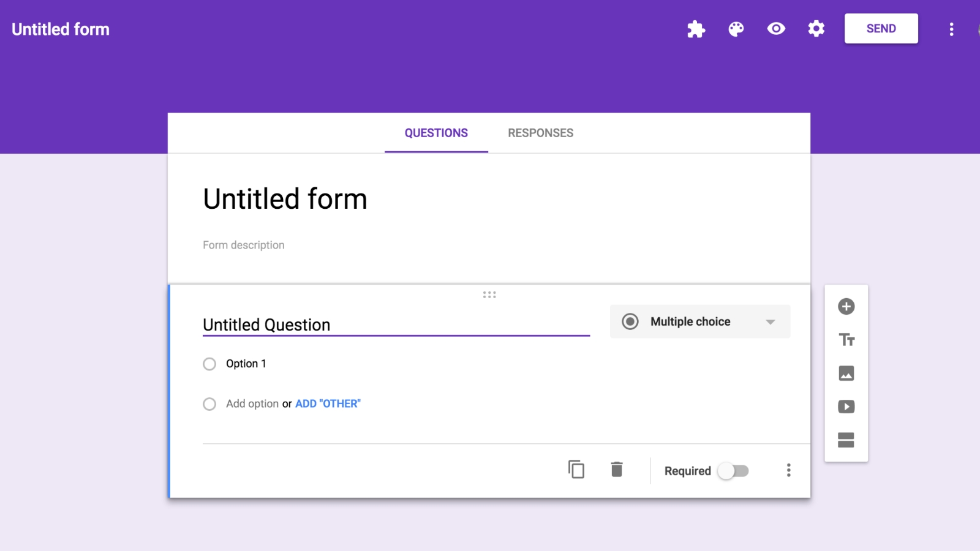Toggle the Required switch
The width and height of the screenshot is (980, 551).
[x=733, y=471]
